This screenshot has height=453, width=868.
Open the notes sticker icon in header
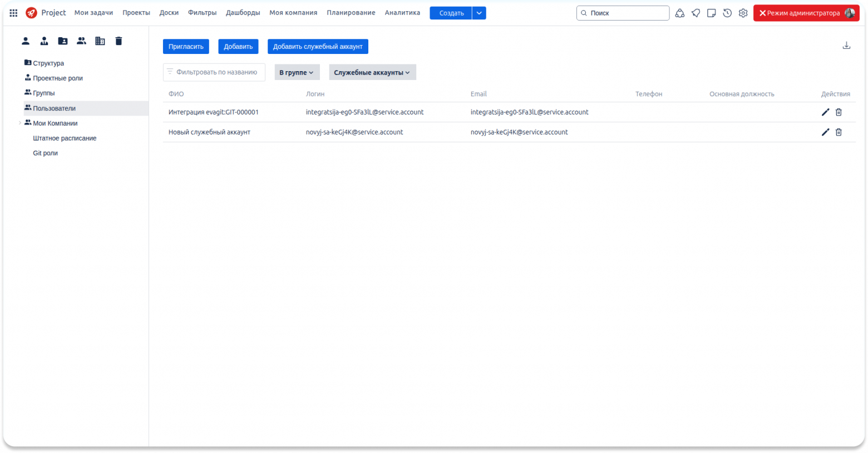(x=712, y=13)
